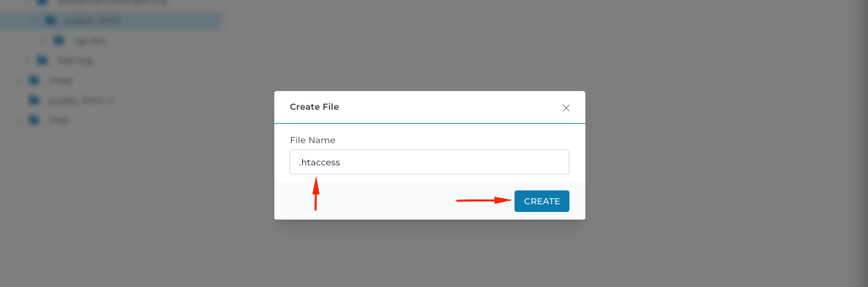Close the Create File dialog with X

[566, 108]
